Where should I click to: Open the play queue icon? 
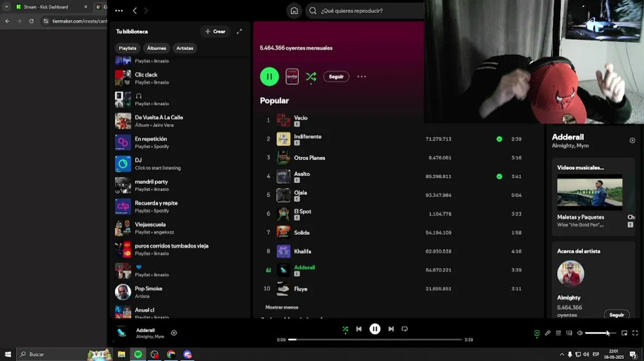(x=558, y=333)
